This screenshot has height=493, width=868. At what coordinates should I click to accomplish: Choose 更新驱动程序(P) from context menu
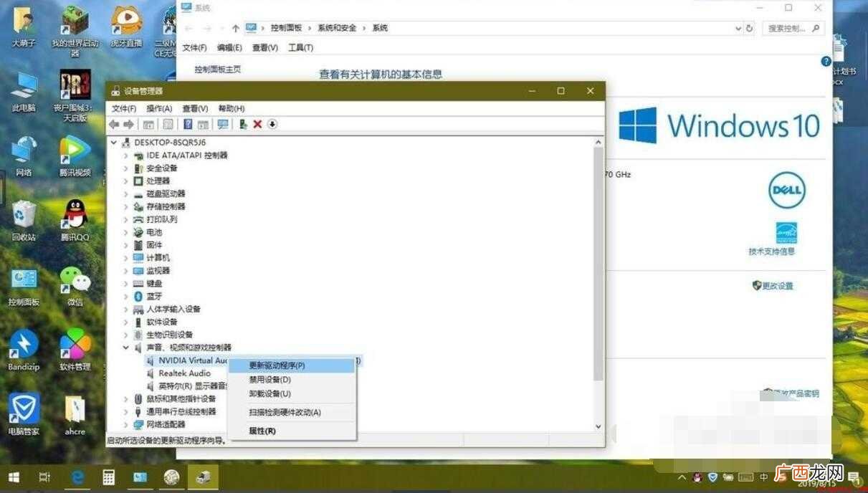[292, 365]
